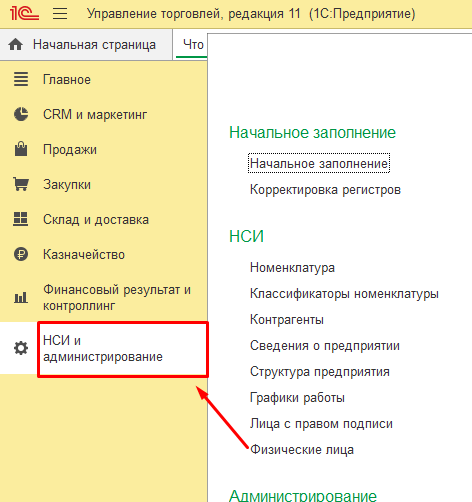
Task: Open Физические лица
Action: tap(302, 450)
